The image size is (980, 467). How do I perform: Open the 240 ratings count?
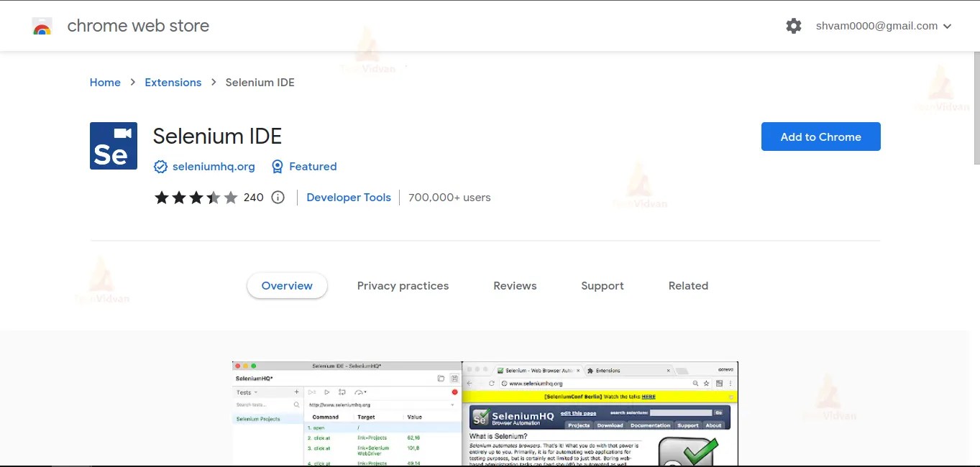point(254,198)
